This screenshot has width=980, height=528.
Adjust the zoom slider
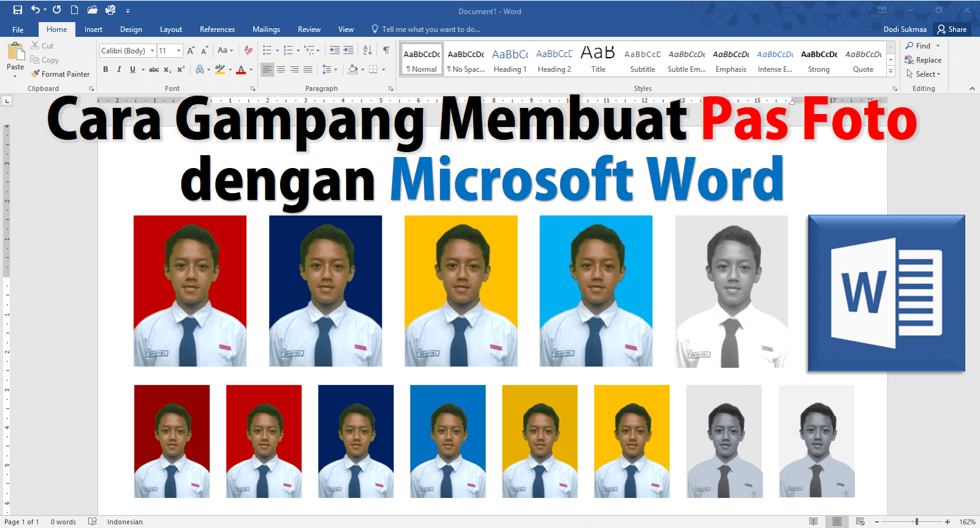pyautogui.click(x=916, y=522)
